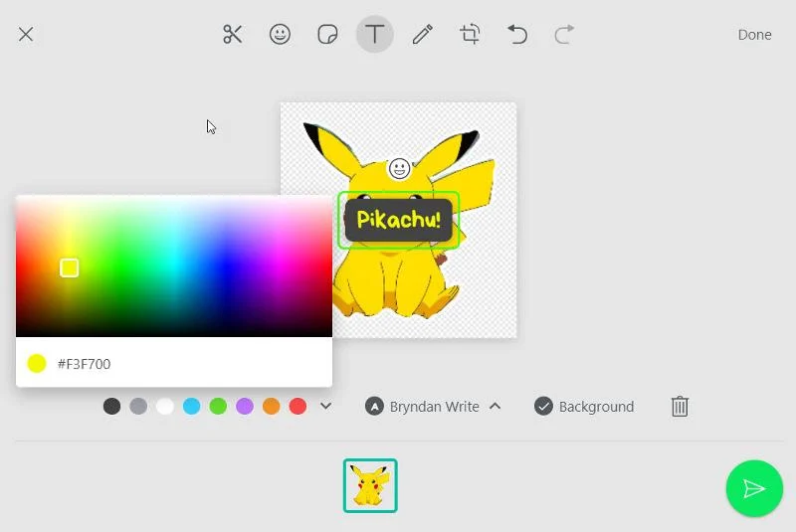Click the font 'A' icon
This screenshot has height=532, width=796.
click(x=375, y=407)
